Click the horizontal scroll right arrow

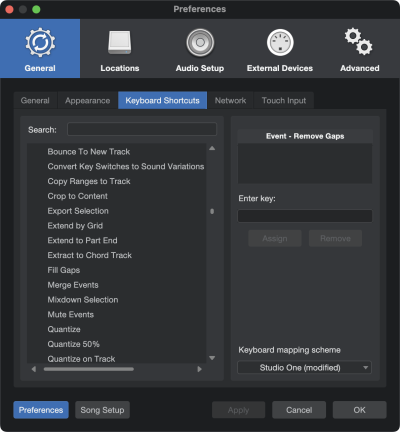coord(199,369)
